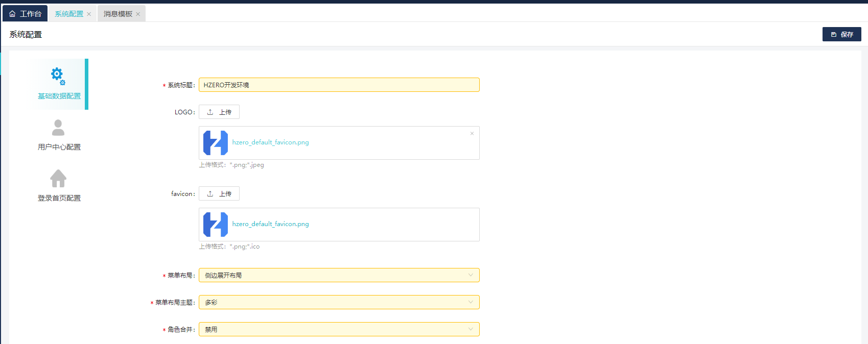Open the 基础数据配置 gear icon
Image resolution: width=868 pixels, height=344 pixels.
[x=58, y=76]
